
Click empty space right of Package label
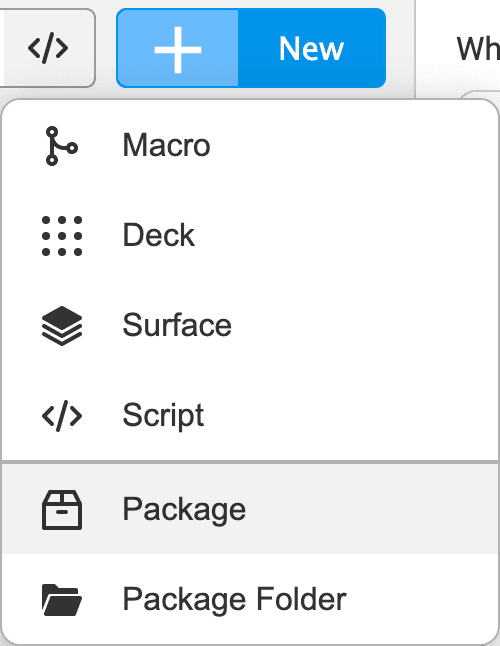pyautogui.click(x=371, y=509)
